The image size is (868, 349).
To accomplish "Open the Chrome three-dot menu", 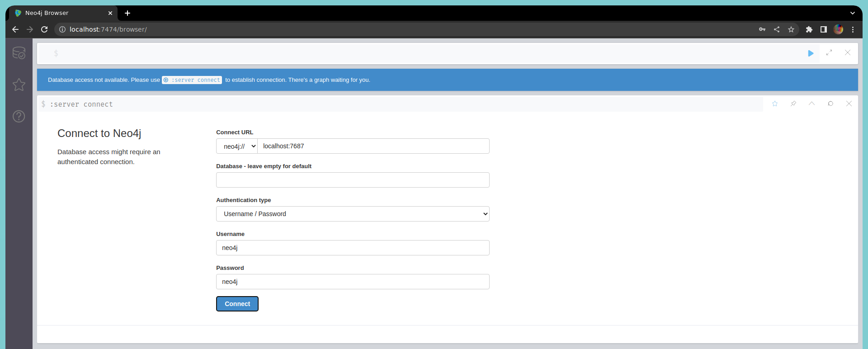I will (853, 29).
